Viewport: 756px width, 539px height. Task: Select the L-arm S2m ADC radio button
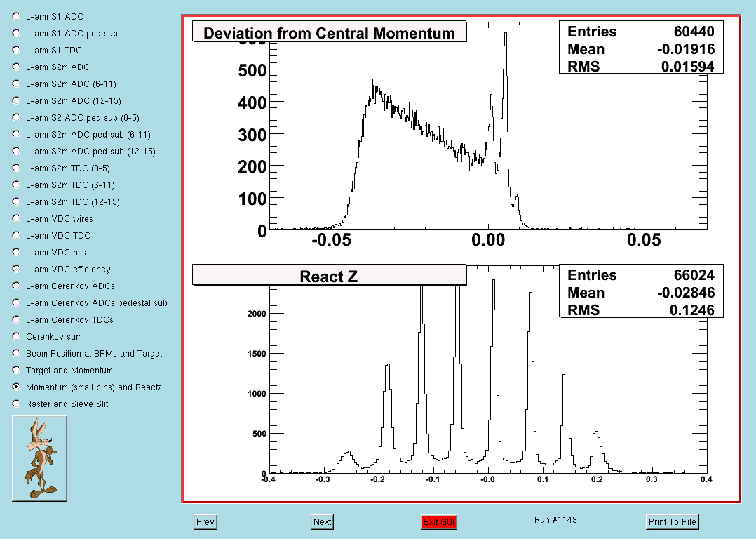pos(16,67)
